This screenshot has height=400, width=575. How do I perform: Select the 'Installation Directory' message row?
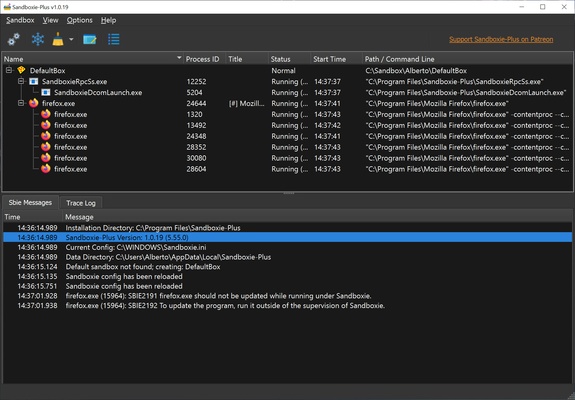[x=288, y=228]
